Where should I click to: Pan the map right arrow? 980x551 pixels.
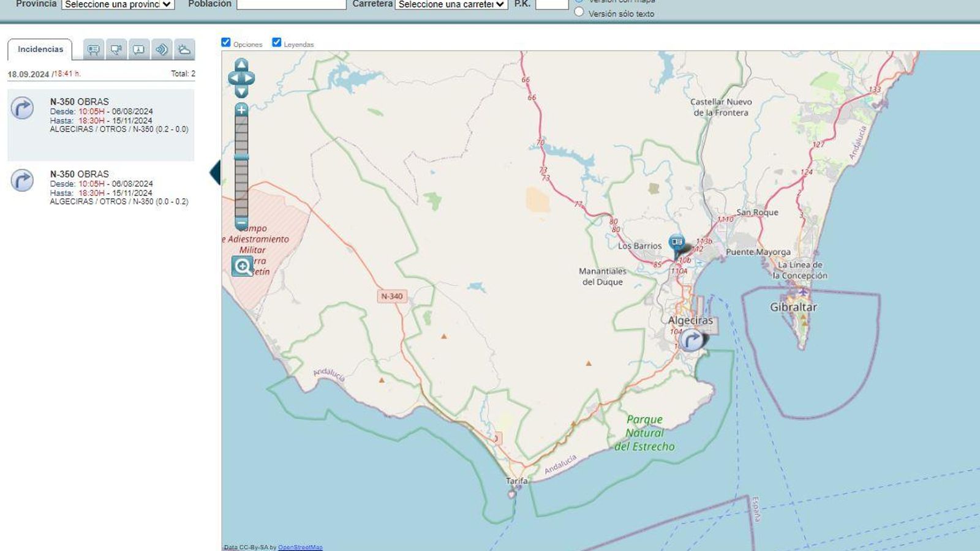click(x=249, y=78)
